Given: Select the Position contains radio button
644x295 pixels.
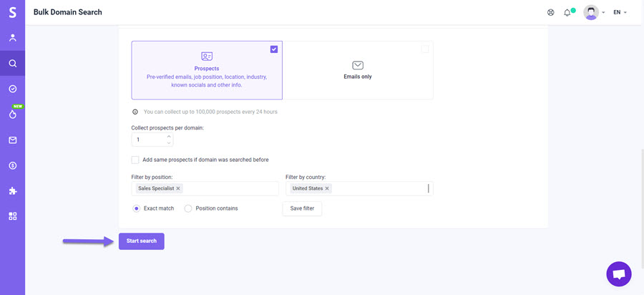Looking at the screenshot, I should coord(188,208).
